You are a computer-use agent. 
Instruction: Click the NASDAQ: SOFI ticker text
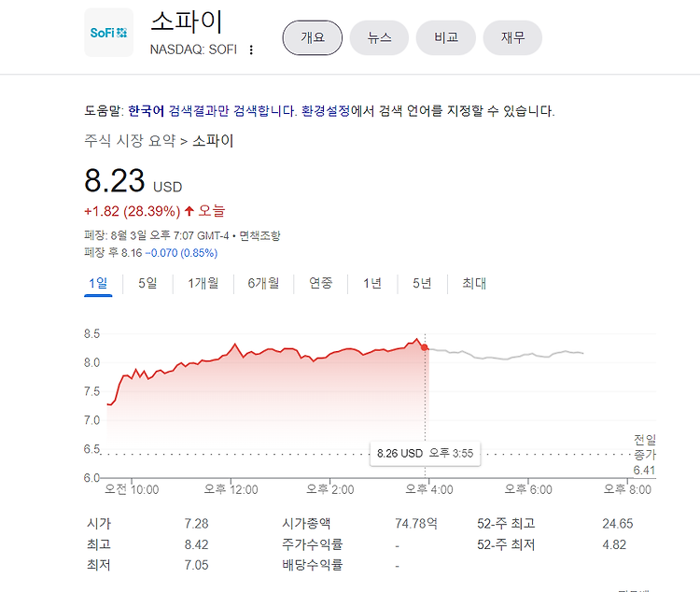click(193, 49)
